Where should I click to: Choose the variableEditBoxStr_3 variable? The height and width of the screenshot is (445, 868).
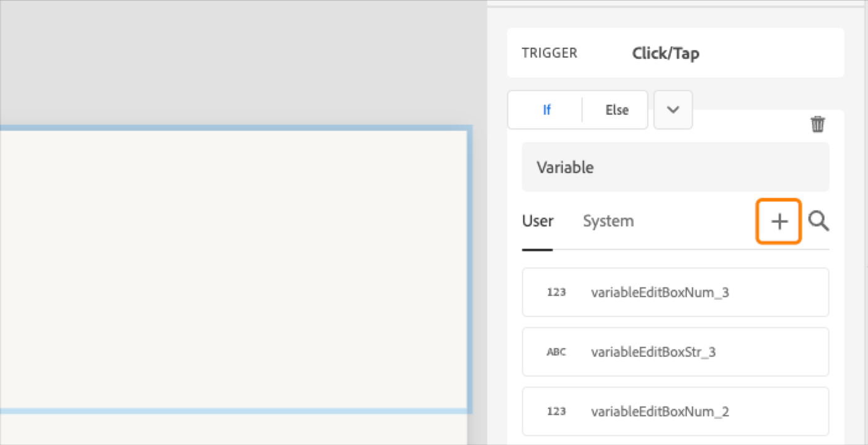tap(653, 352)
